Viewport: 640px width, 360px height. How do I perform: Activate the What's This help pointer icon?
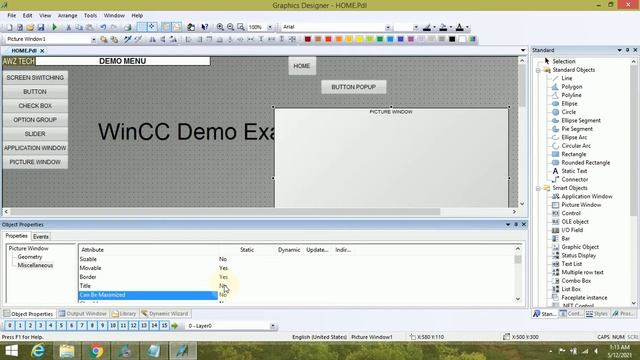[204, 27]
